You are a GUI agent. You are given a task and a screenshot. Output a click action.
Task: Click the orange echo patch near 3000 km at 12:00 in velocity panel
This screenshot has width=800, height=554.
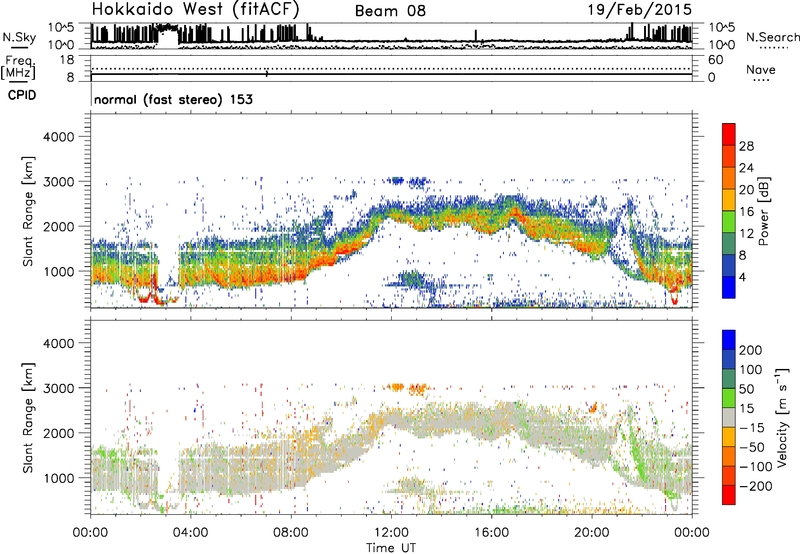[x=396, y=387]
